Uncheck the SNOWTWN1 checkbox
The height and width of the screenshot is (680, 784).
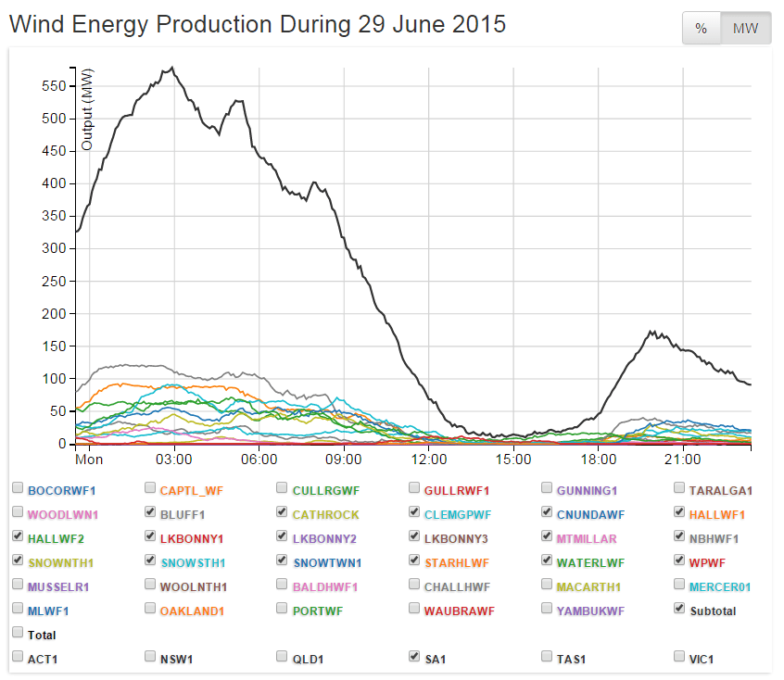pyautogui.click(x=283, y=560)
